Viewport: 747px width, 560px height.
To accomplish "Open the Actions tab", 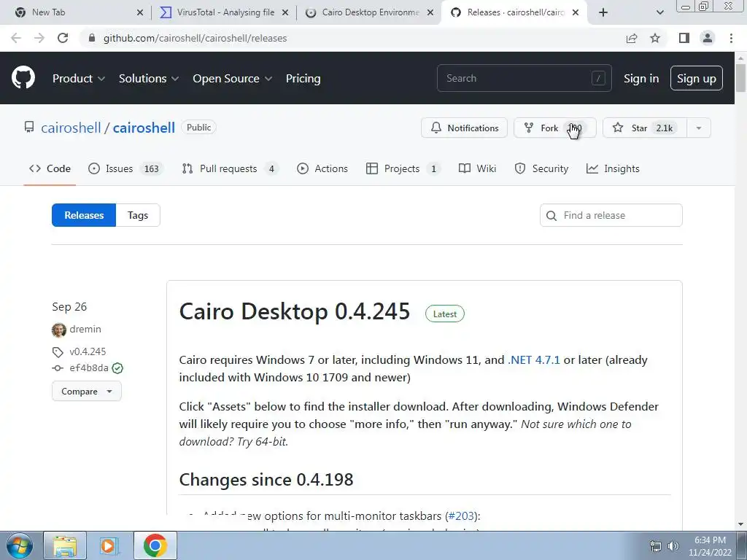I will [322, 168].
